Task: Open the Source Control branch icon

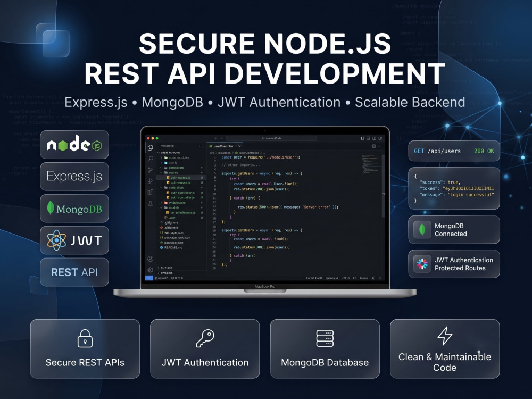Action: tap(151, 170)
